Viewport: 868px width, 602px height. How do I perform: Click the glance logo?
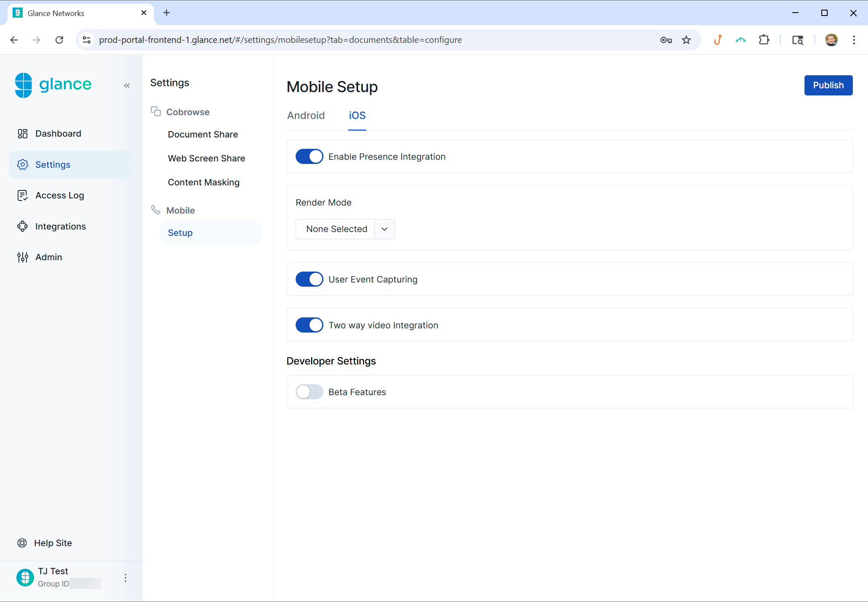click(53, 84)
